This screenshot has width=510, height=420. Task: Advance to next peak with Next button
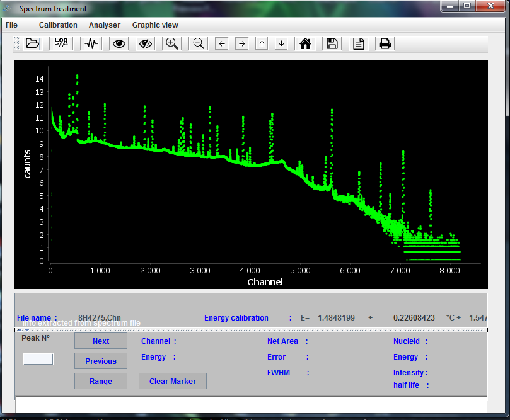[100, 341]
